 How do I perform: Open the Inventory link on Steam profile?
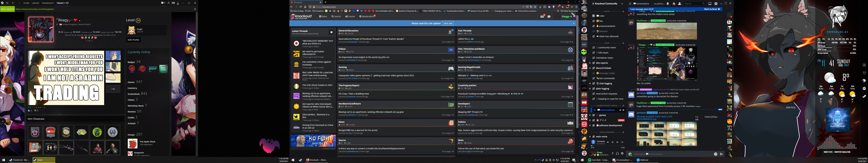click(132, 88)
